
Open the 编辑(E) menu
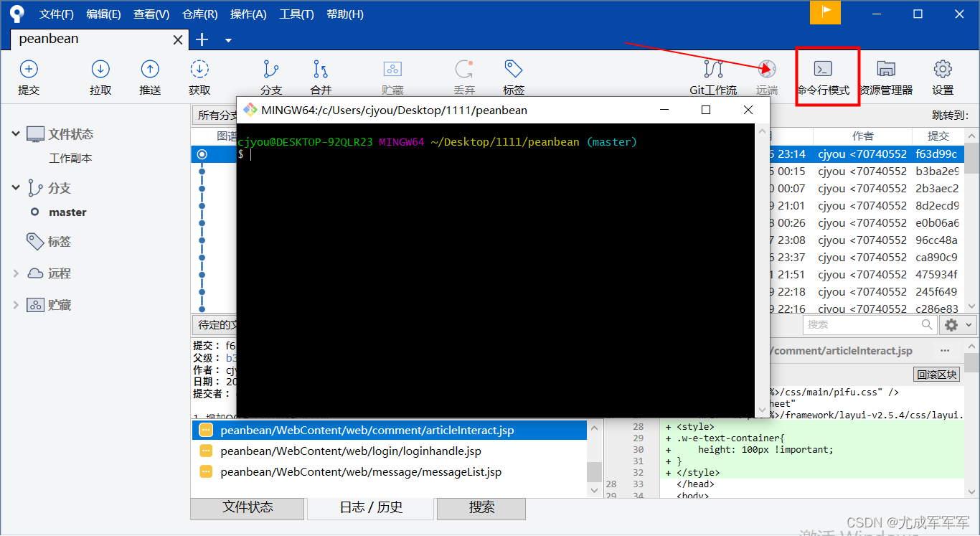[x=103, y=14]
